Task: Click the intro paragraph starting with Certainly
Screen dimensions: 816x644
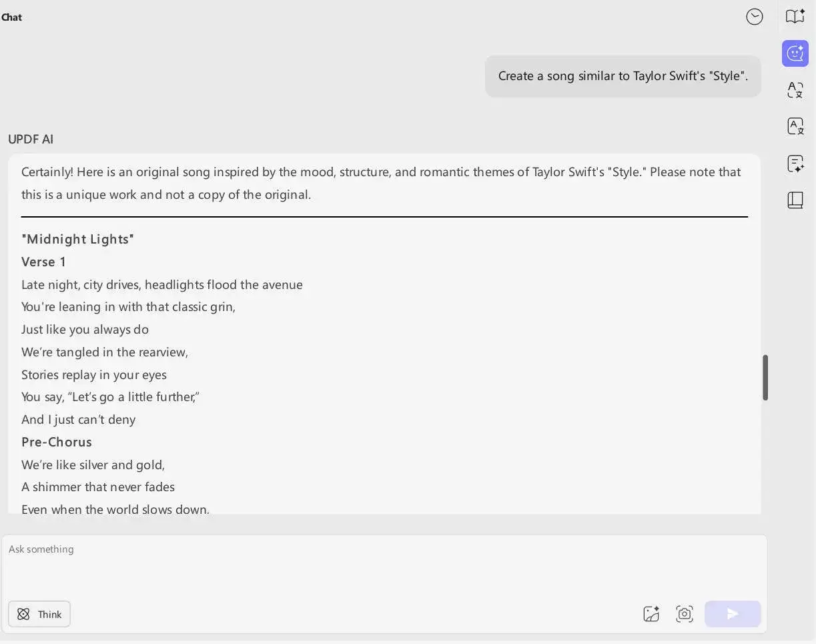Action: 380,184
